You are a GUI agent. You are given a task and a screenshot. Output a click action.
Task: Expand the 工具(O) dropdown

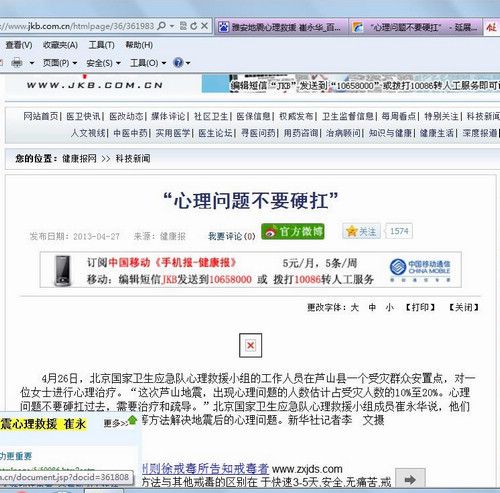coord(148,63)
